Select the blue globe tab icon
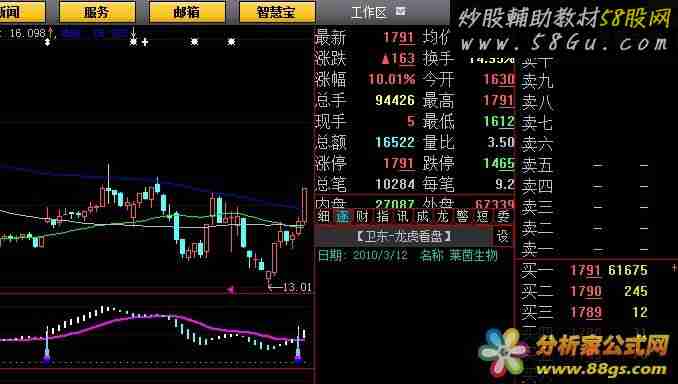 [343, 217]
